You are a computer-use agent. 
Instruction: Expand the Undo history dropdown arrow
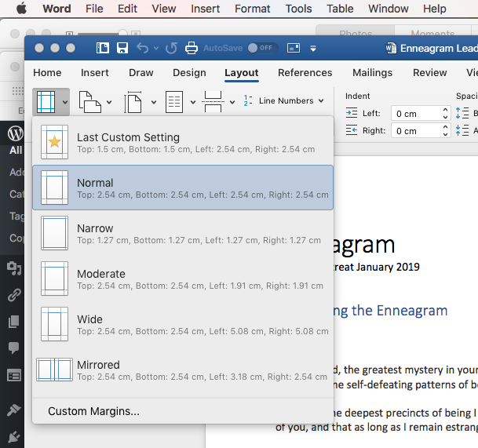pyautogui.click(x=155, y=48)
